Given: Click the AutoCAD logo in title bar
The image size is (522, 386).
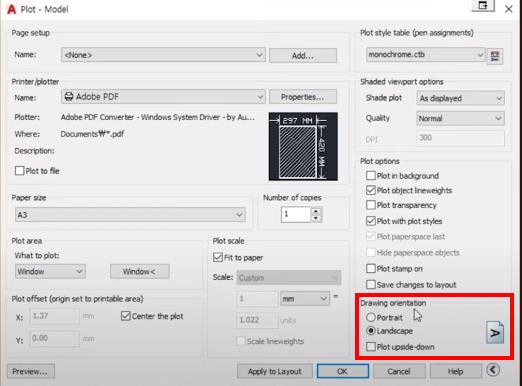Looking at the screenshot, I should (12, 9).
